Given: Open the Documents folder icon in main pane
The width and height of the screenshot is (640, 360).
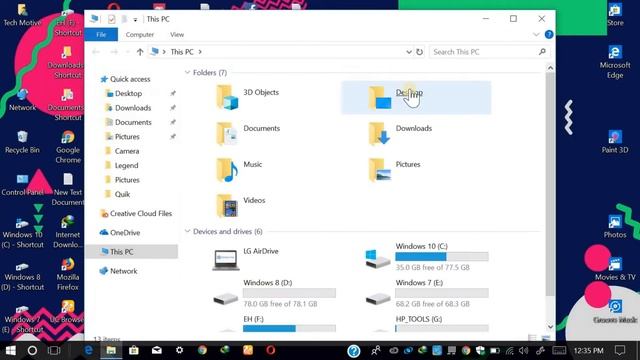Looking at the screenshot, I should click(227, 133).
